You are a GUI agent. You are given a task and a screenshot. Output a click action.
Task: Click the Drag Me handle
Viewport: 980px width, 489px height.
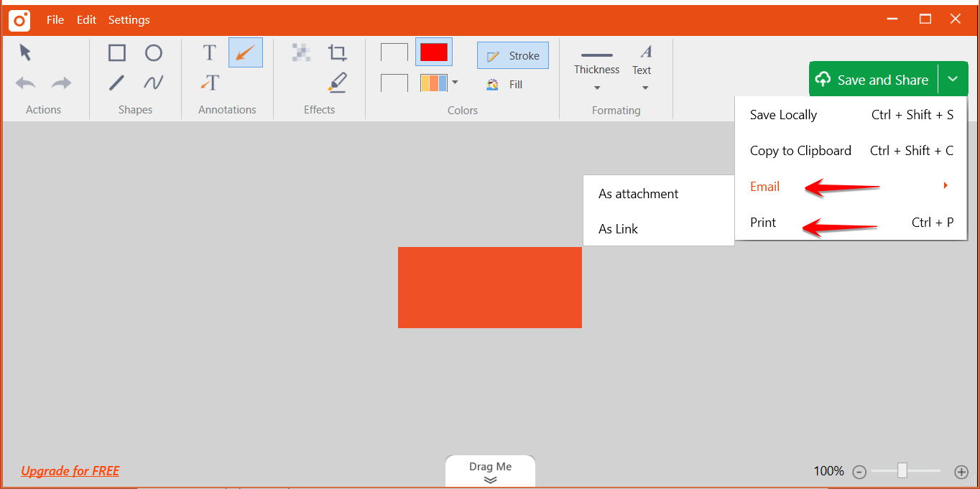tap(491, 471)
